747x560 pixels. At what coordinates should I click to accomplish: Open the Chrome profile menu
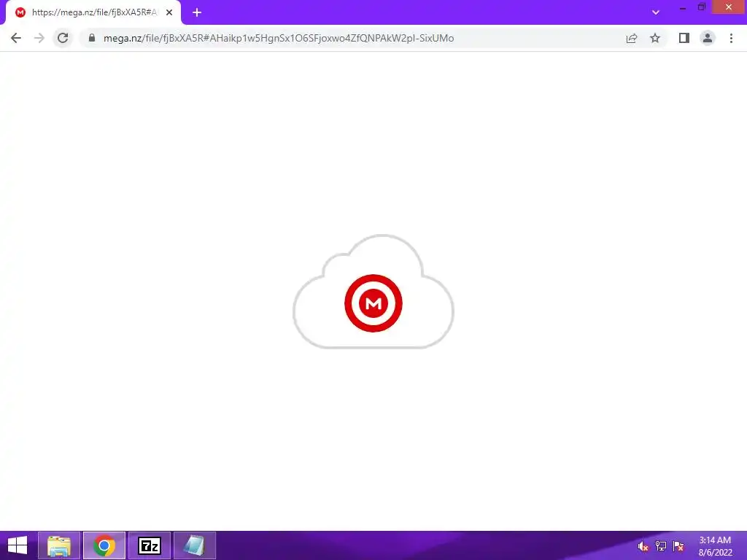(x=708, y=38)
